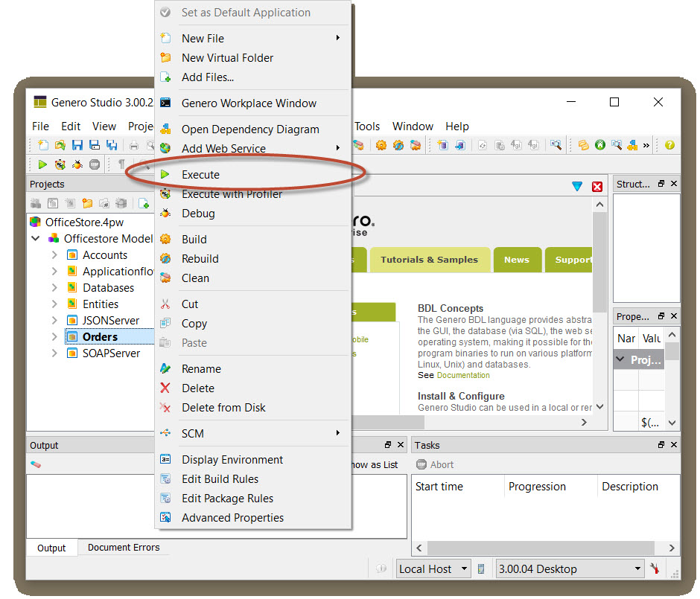Follow the Documentation link
The width and height of the screenshot is (700, 599).
[463, 376]
